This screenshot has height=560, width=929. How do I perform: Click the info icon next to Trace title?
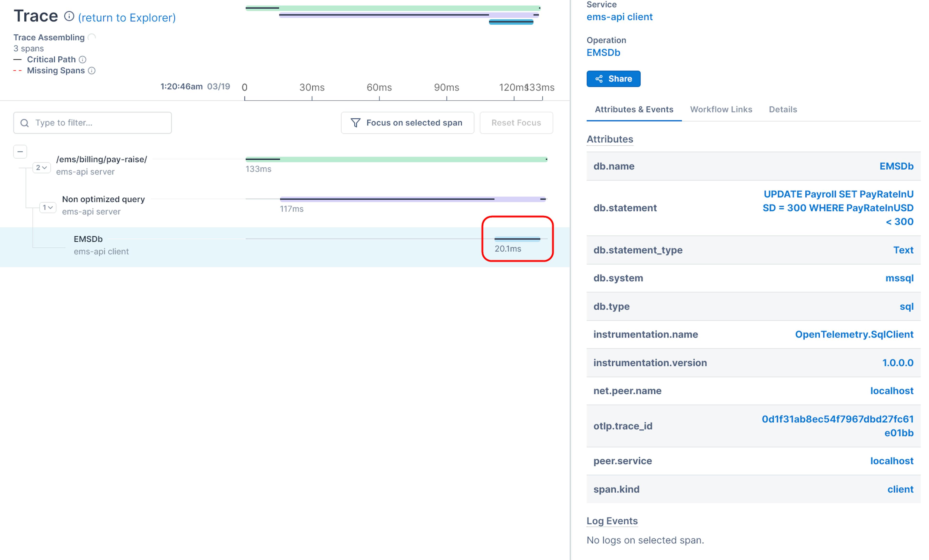(x=69, y=16)
